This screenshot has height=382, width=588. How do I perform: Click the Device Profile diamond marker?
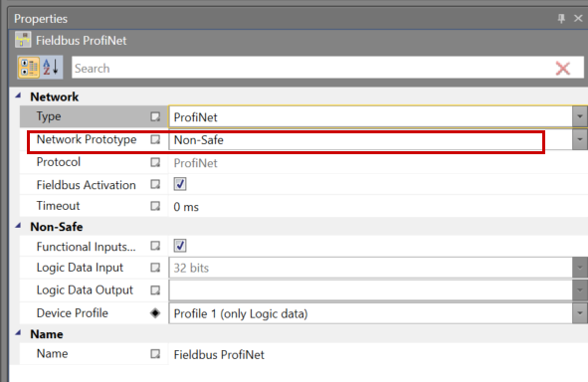155,313
